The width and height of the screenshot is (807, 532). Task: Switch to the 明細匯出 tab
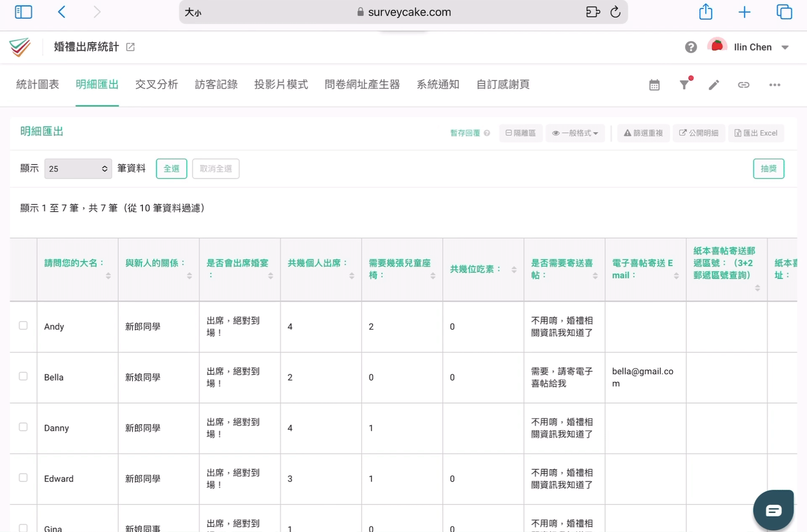tap(97, 84)
